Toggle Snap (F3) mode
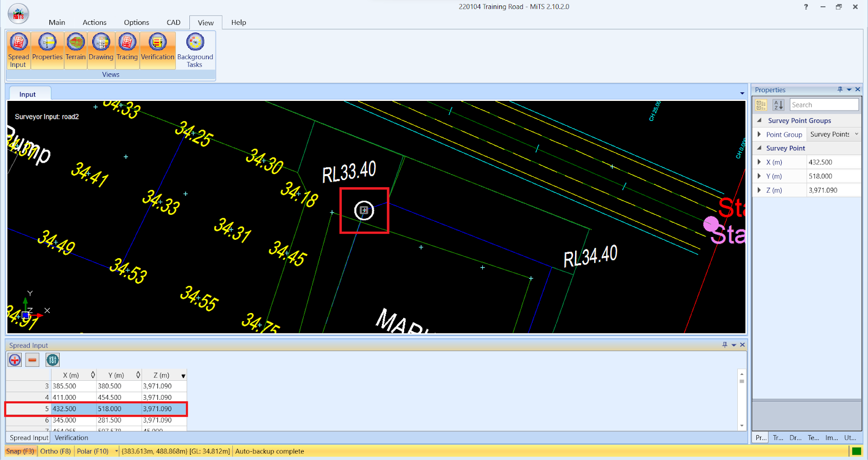Image resolution: width=868 pixels, height=460 pixels. [20, 451]
